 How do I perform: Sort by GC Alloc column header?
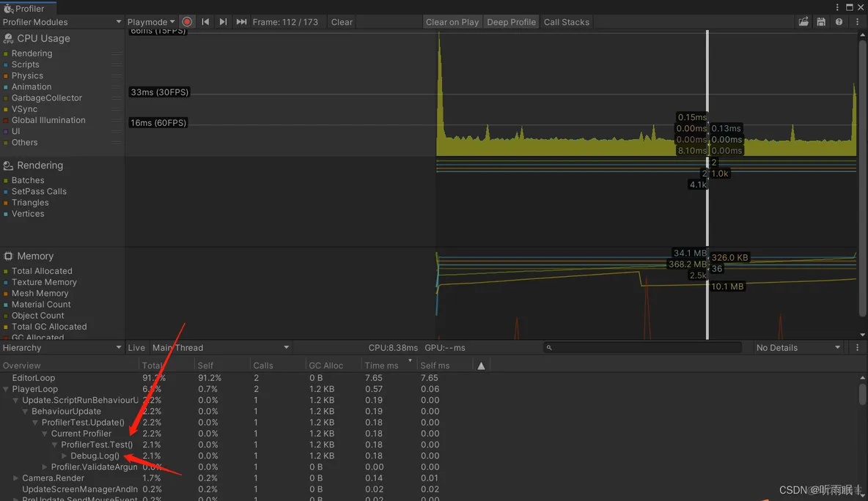pyautogui.click(x=333, y=365)
